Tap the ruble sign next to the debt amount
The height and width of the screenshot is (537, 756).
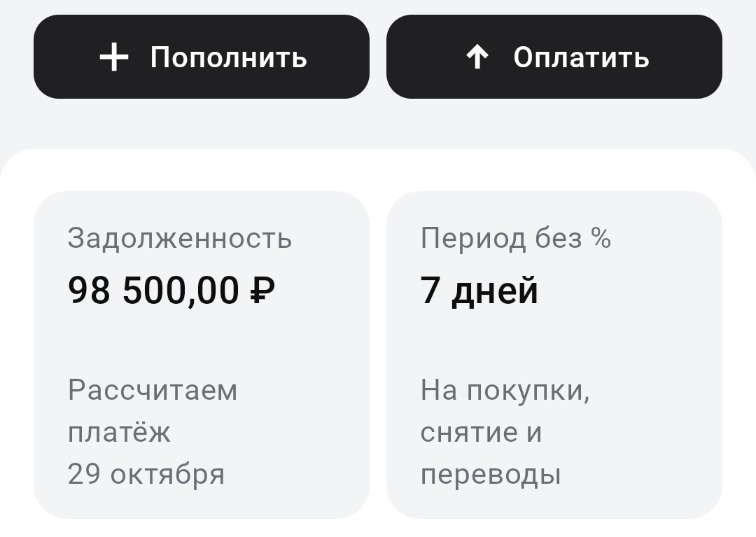(262, 289)
